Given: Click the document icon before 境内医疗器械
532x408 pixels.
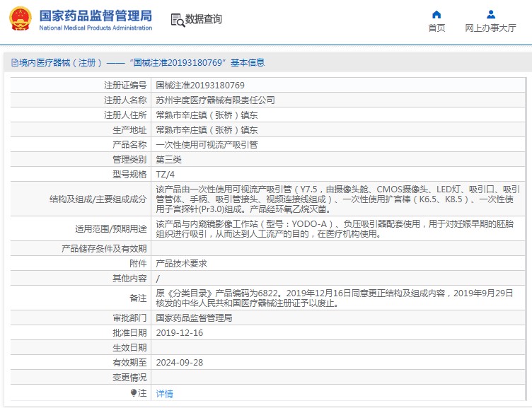Looking at the screenshot, I should click(15, 62).
